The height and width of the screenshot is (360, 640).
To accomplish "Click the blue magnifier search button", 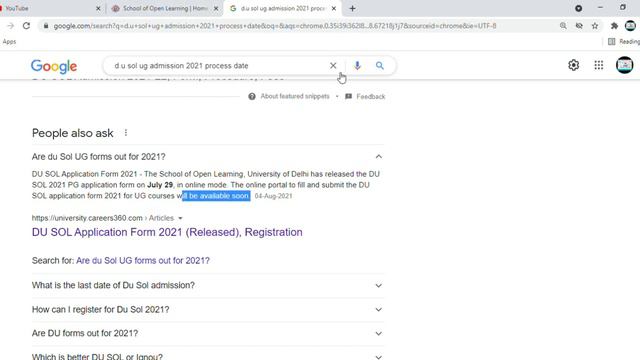I will pyautogui.click(x=380, y=66).
